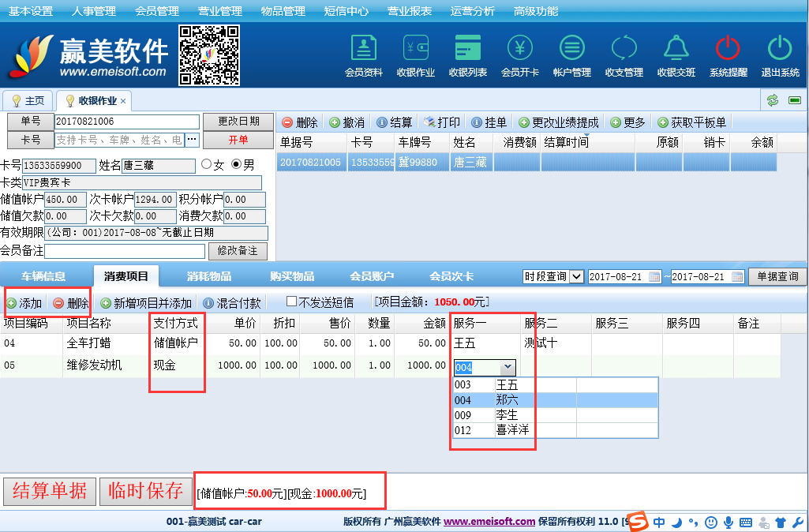
Task: Enable the 不发送短信 checkbox
Action: (291, 302)
